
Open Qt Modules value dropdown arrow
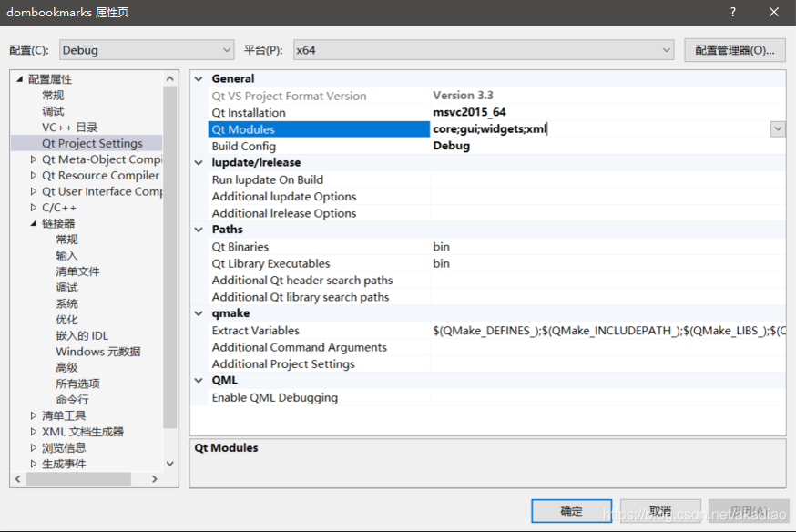[778, 129]
